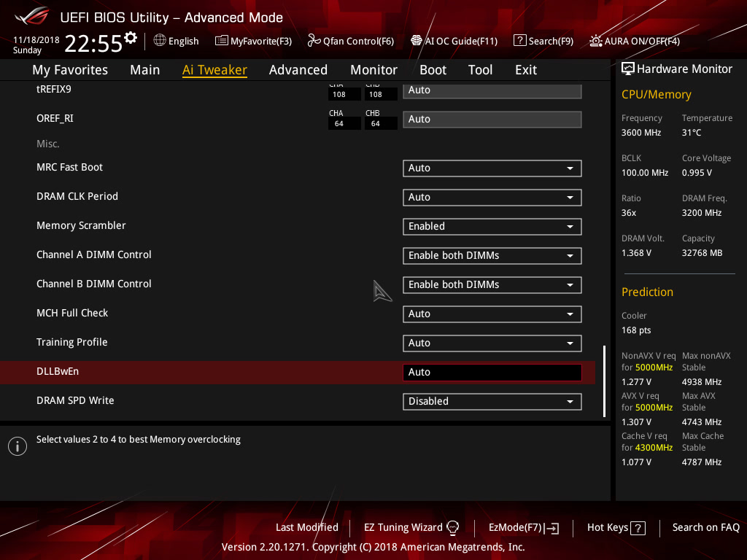Open the Boot tab

[433, 70]
